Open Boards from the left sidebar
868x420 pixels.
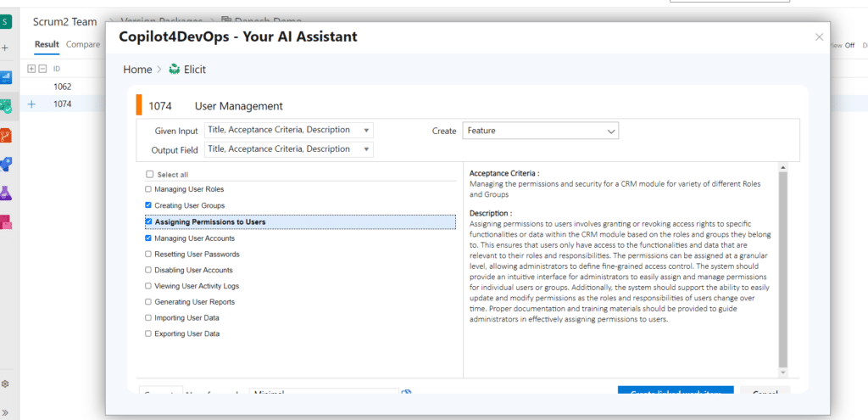point(6,77)
